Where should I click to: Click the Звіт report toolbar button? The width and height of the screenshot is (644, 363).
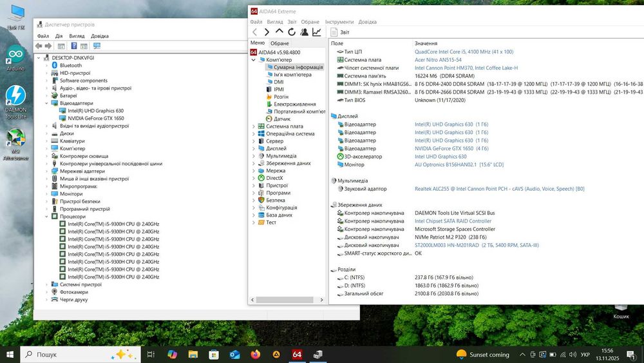click(x=340, y=32)
